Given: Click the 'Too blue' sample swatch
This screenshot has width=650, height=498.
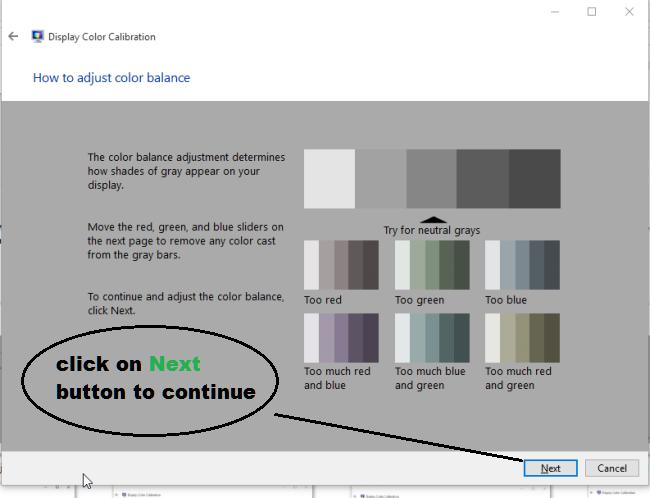Looking at the screenshot, I should [x=522, y=265].
